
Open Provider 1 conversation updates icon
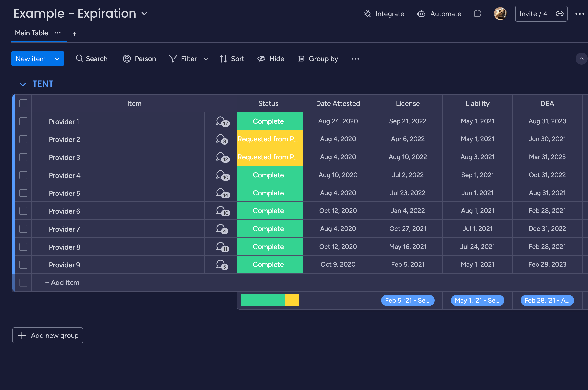point(222,121)
